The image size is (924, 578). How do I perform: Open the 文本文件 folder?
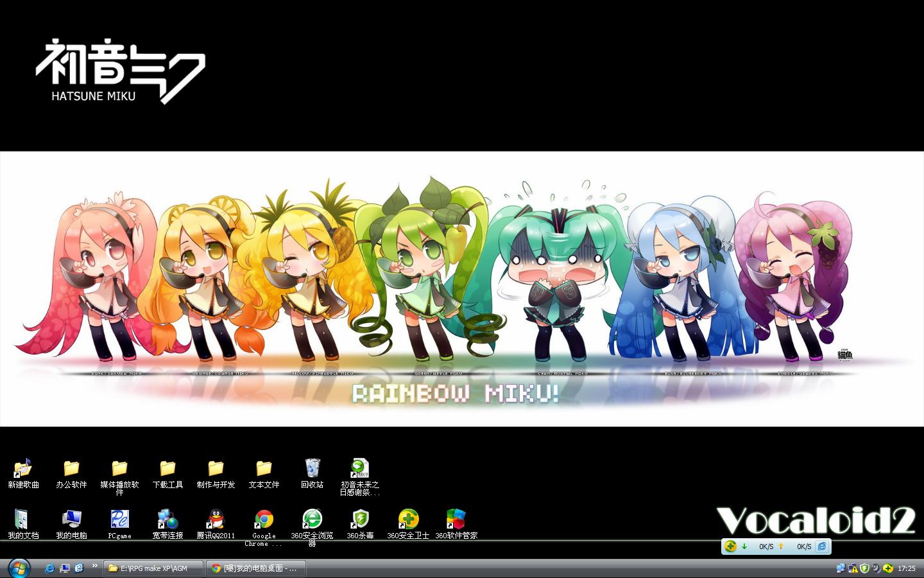tap(264, 474)
